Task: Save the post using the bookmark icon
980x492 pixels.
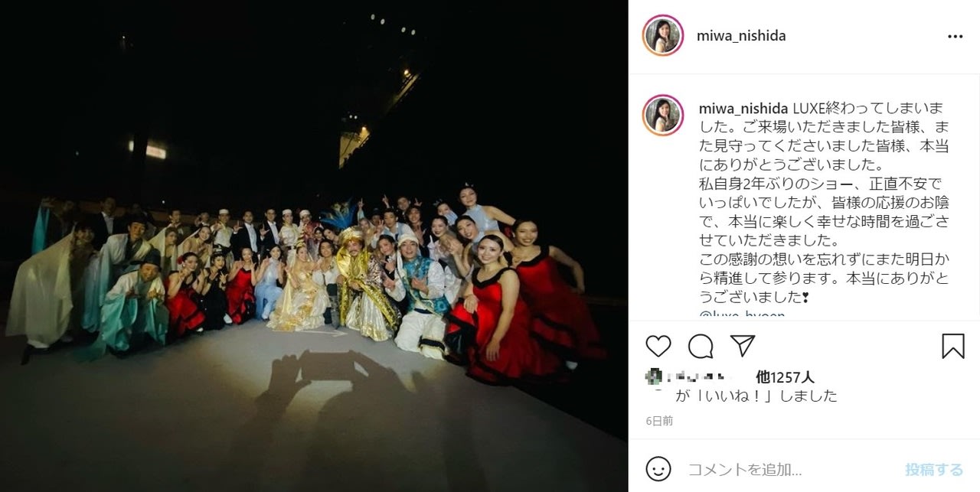Action: (953, 346)
